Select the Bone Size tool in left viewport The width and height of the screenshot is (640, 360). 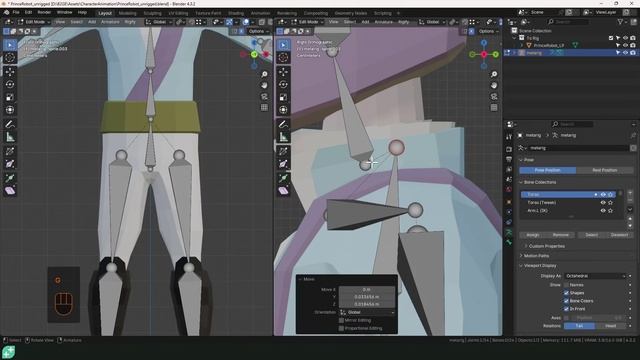10,164
